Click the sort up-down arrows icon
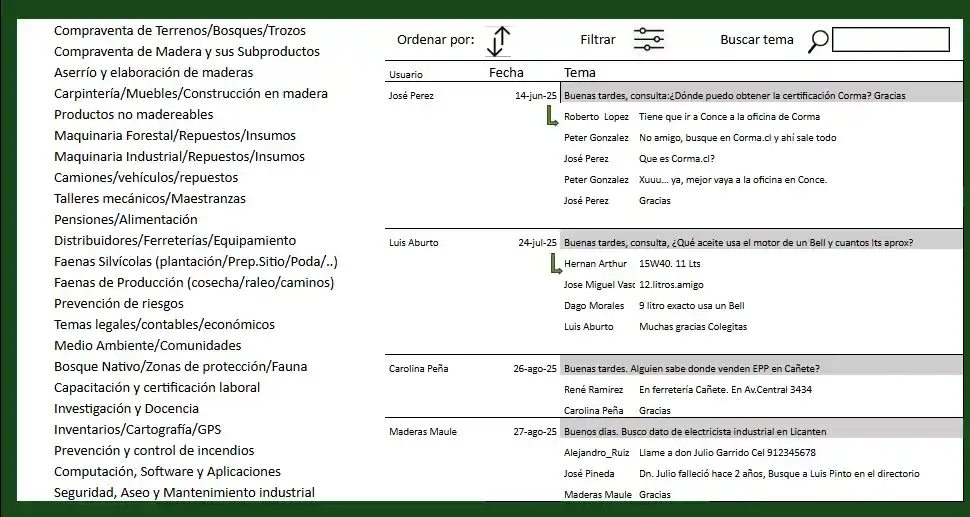This screenshot has height=517, width=970. coord(499,41)
